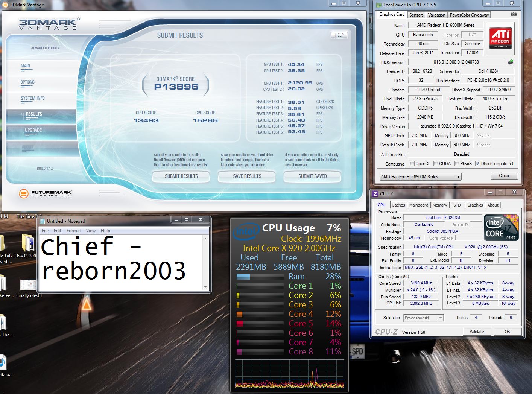Image resolution: width=532 pixels, height=394 pixels.
Task: Click the Core 4 usage bar
Action: point(260,314)
